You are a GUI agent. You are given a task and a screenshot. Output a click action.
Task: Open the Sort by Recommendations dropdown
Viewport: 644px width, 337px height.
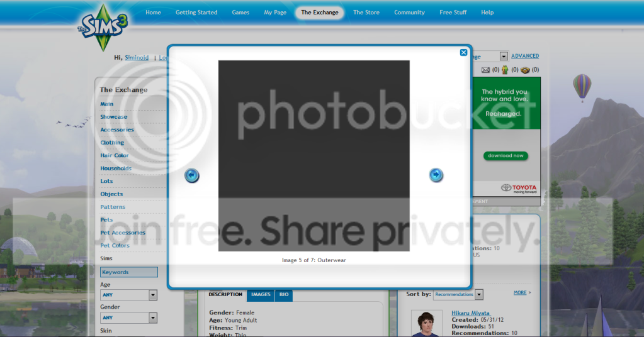point(479,294)
